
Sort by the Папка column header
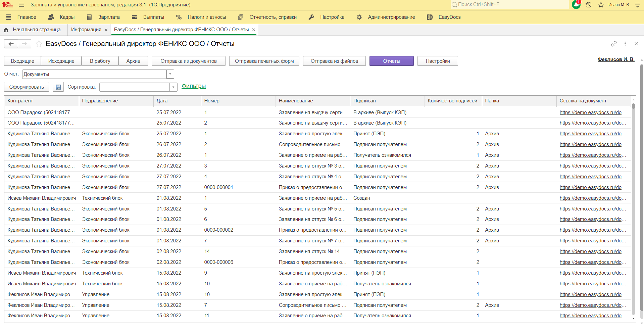coord(519,101)
